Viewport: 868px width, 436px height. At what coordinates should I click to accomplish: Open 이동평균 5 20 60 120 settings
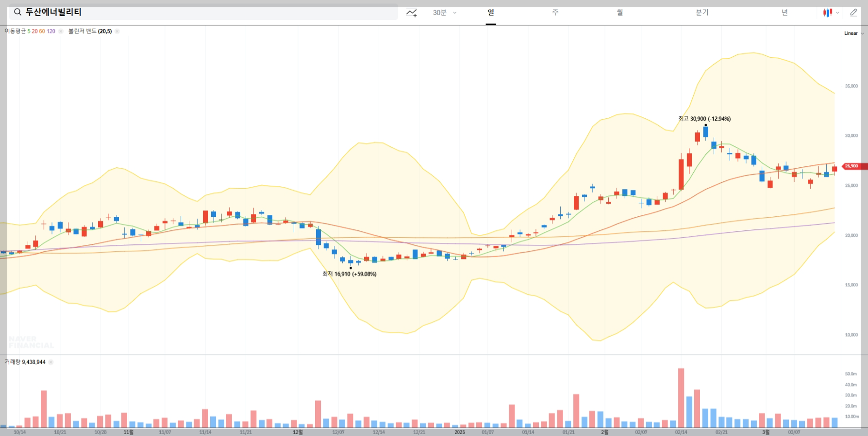pyautogui.click(x=30, y=31)
